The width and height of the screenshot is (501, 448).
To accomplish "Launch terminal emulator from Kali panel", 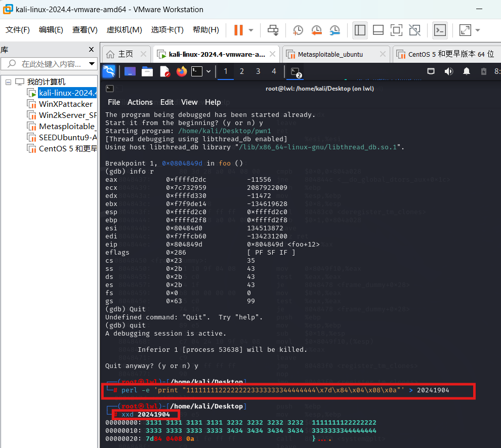I will tap(197, 71).
